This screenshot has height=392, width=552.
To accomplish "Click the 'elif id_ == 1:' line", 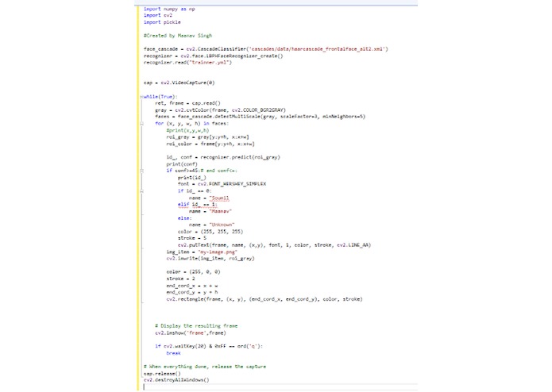I will coord(198,205).
